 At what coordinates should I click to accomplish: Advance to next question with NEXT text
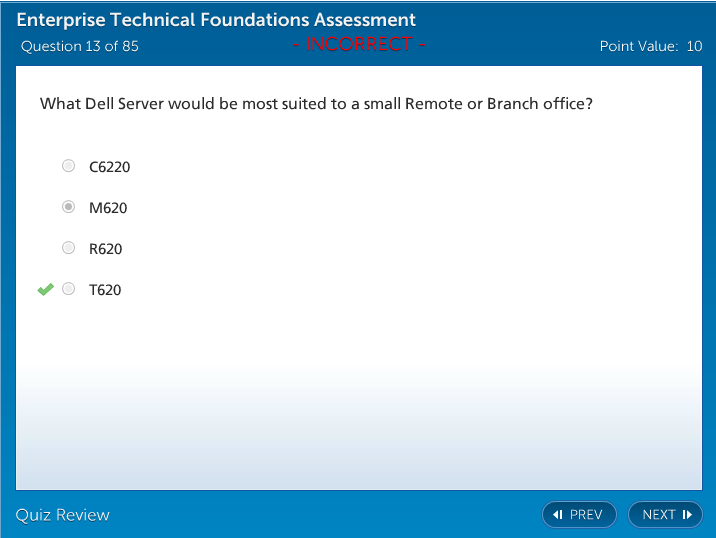(x=659, y=515)
